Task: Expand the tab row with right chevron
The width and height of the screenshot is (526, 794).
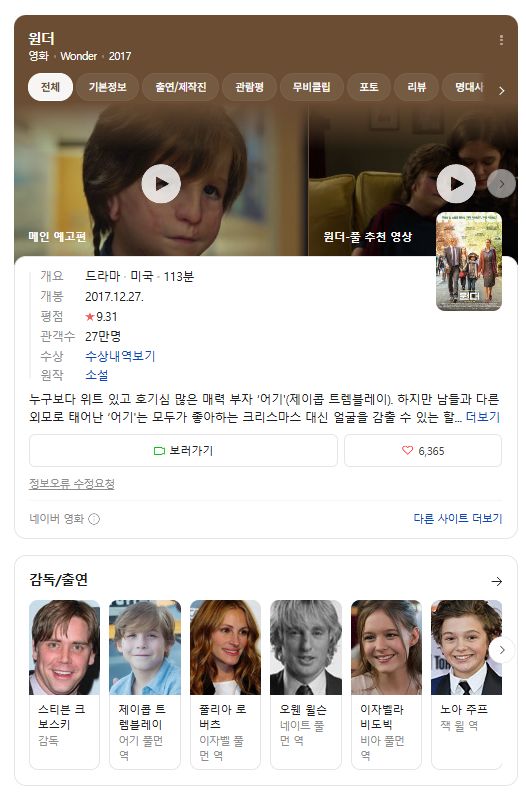Action: coord(501,91)
